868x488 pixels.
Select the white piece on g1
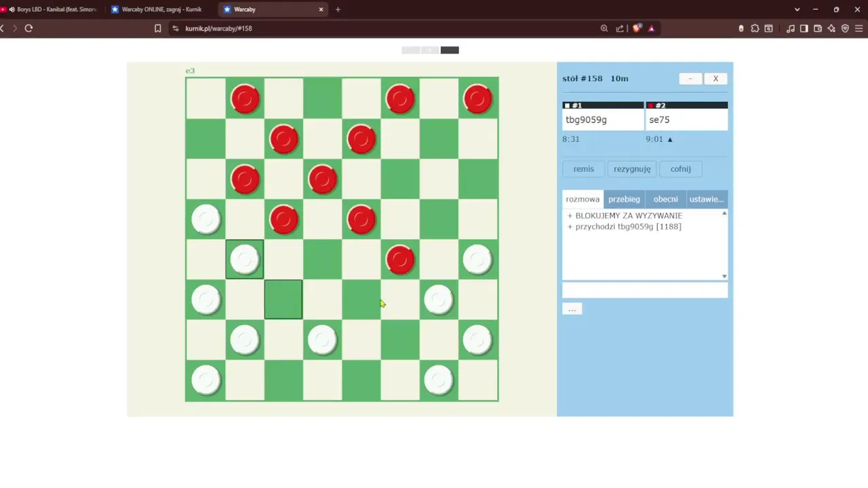[x=439, y=380]
